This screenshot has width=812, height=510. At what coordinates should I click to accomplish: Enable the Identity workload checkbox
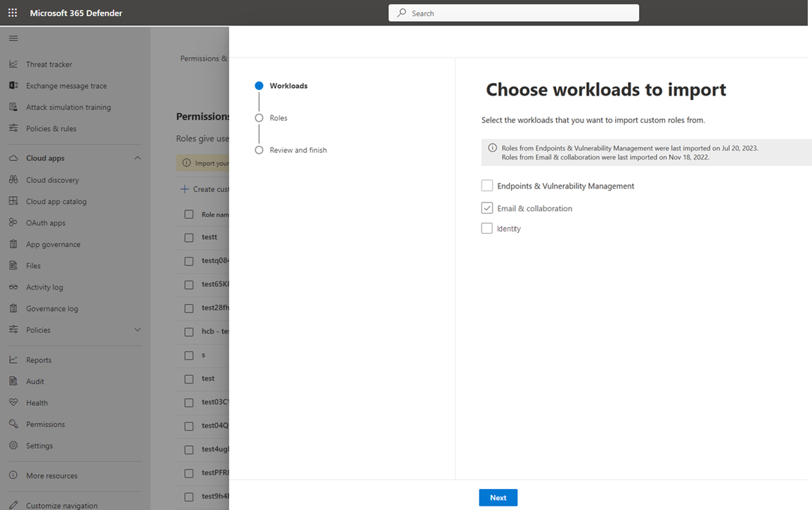click(487, 228)
